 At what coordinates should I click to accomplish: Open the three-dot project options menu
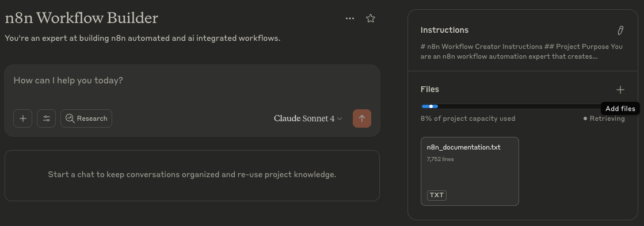[349, 18]
